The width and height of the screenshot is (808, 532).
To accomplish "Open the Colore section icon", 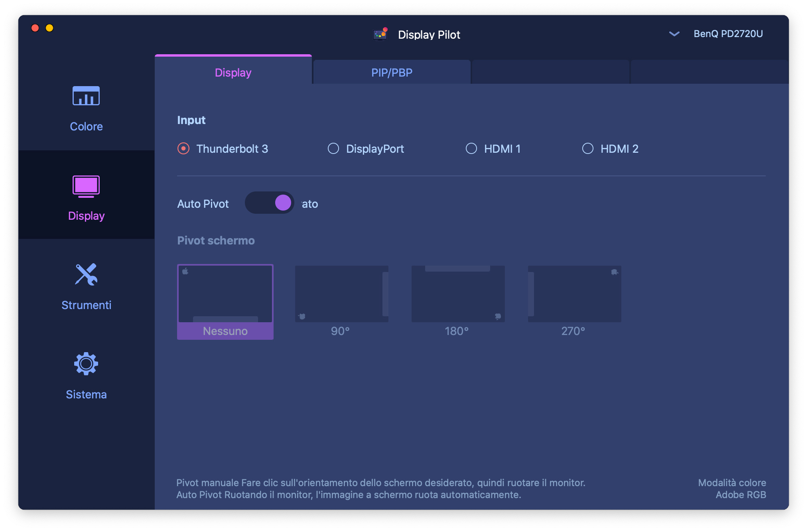I will tap(86, 96).
